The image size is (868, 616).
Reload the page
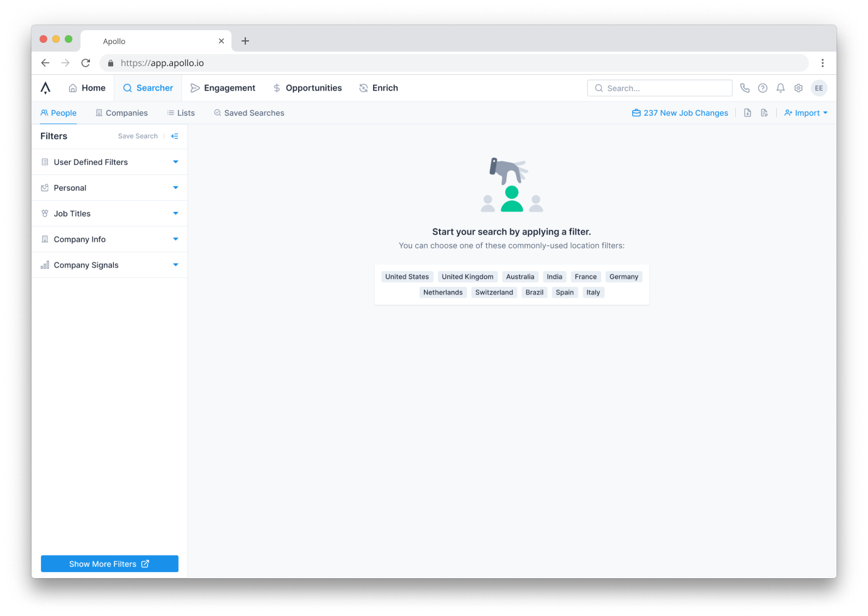click(86, 63)
